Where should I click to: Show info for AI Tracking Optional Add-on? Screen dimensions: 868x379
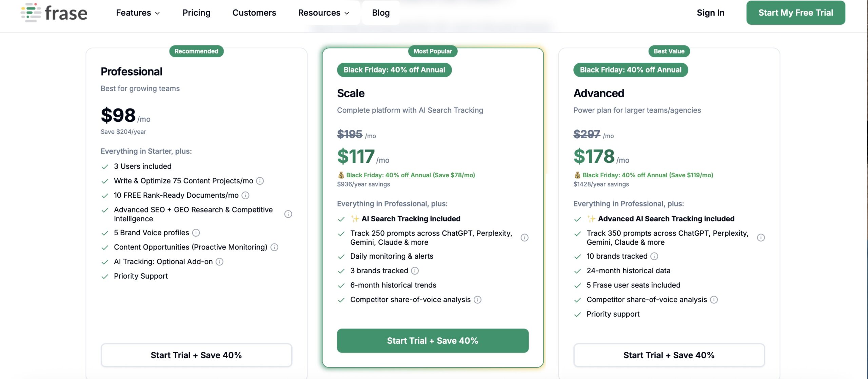tap(220, 262)
